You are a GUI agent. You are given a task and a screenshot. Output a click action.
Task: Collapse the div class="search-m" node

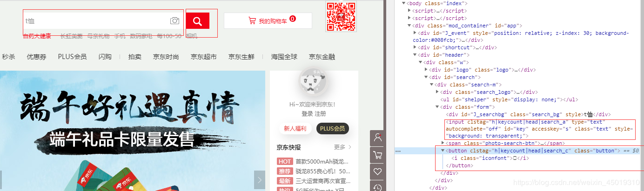tap(432, 85)
